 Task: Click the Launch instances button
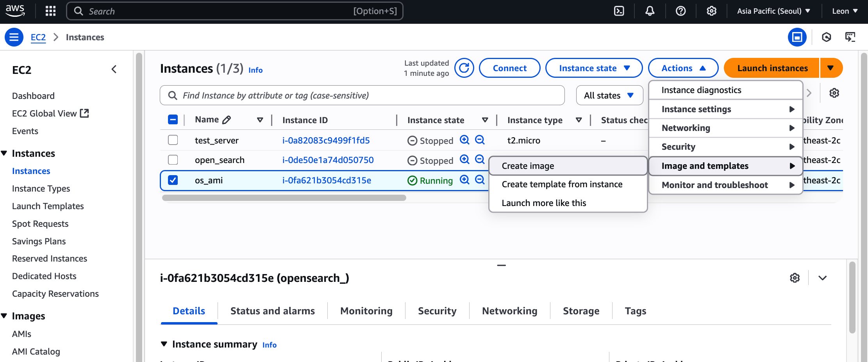(772, 68)
